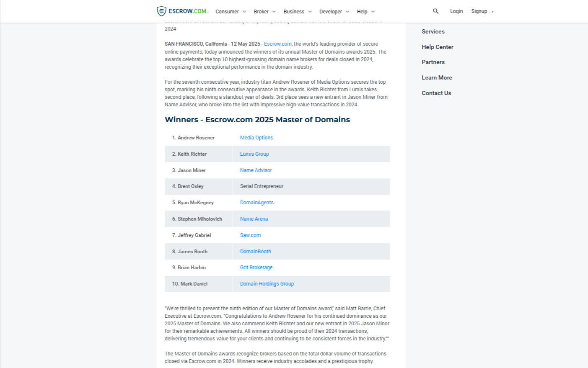
Task: Select the '2. Keith Richter' cell
Action: [x=198, y=154]
